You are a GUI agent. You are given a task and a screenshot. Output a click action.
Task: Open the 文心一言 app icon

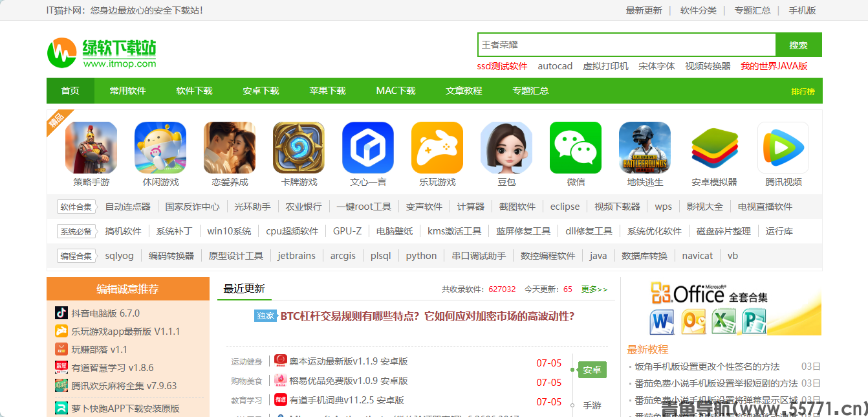[x=368, y=148]
